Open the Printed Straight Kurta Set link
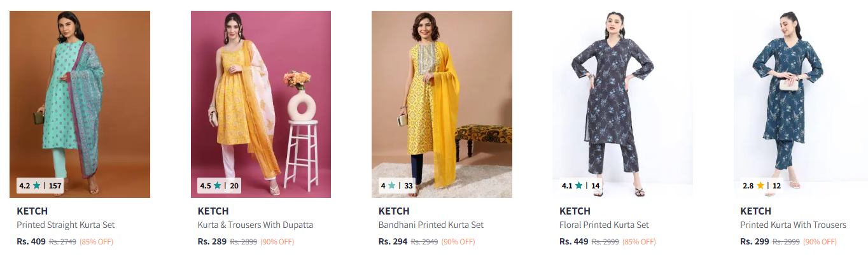Screen dimensions: 868x261 tap(66, 225)
